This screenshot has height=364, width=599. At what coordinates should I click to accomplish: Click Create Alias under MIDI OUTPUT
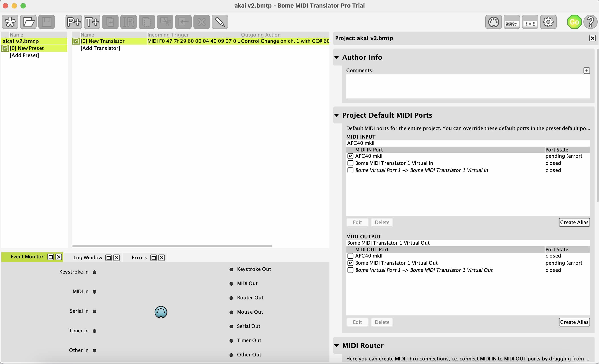coord(574,322)
